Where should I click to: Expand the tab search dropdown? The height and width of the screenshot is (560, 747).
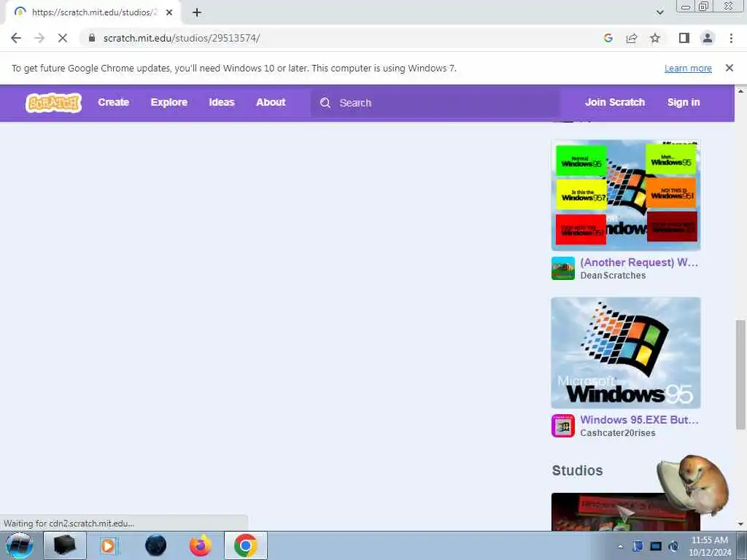click(659, 12)
